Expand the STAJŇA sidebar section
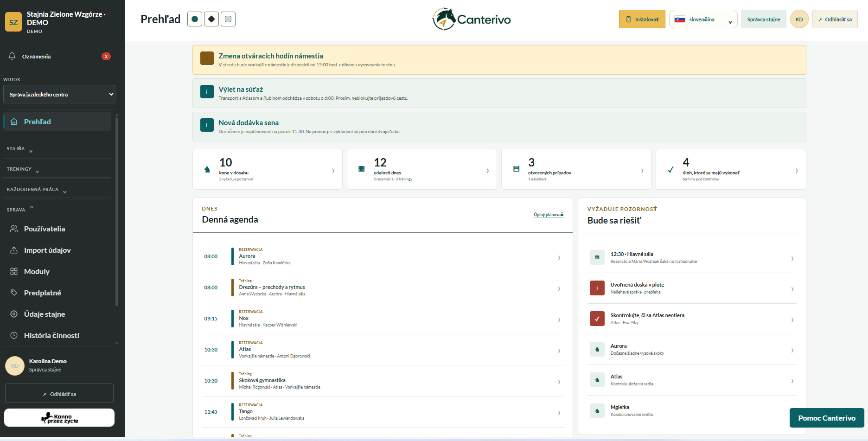Screen dimensions: 868x441 (x=57, y=148)
